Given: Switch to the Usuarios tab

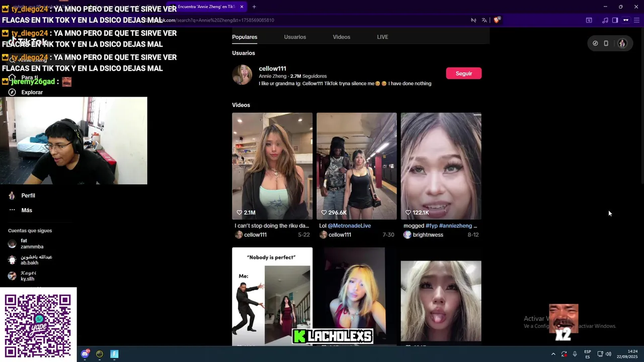Looking at the screenshot, I should coord(295,37).
